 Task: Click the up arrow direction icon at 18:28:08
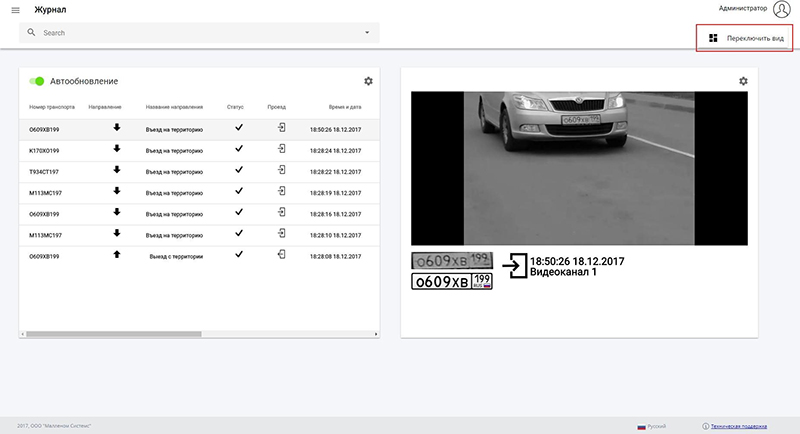[x=117, y=254]
